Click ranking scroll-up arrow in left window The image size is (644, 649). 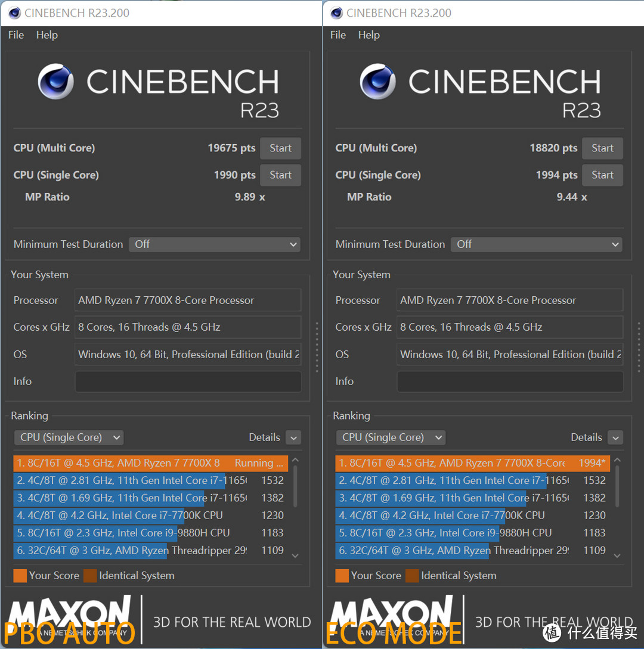coord(295,460)
